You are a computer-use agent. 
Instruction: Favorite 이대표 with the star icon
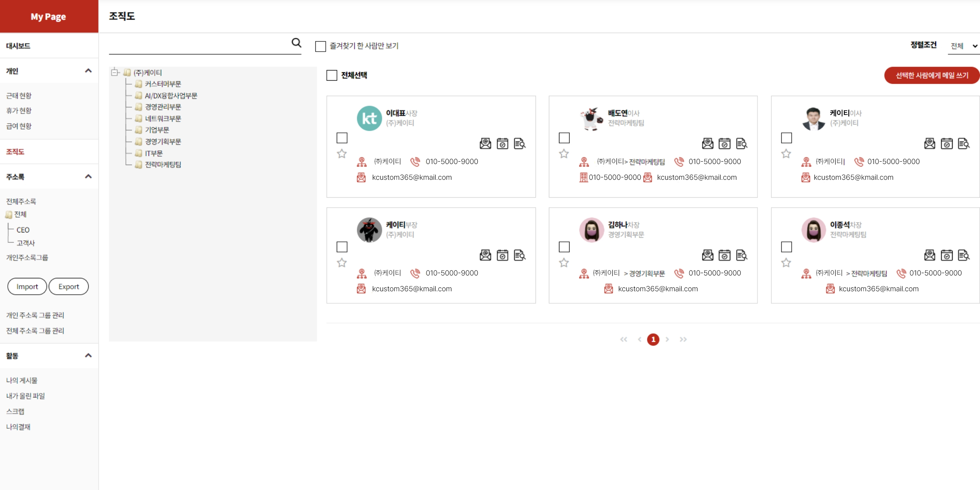pos(342,154)
